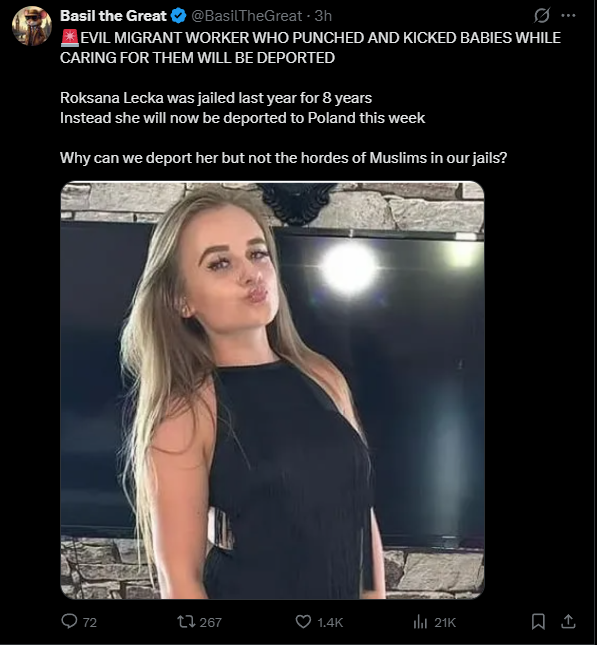The image size is (597, 645).
Task: Open the share post upload icon
Action: coord(568,621)
